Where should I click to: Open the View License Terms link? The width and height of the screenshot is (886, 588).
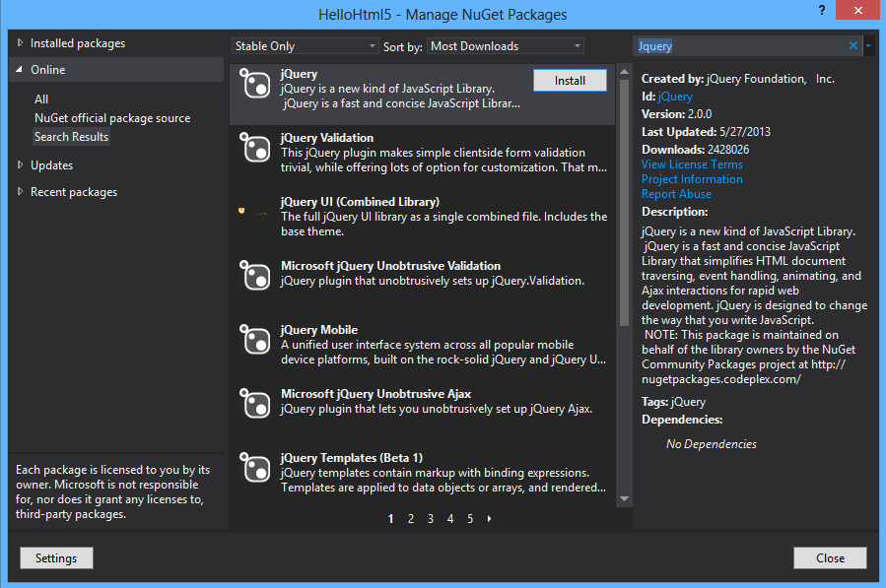(692, 164)
